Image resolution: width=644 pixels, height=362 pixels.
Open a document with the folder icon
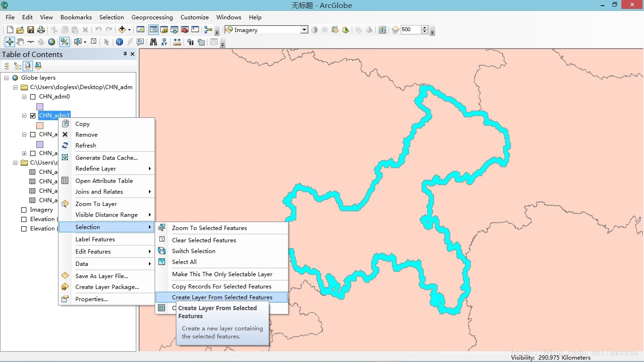(20, 30)
